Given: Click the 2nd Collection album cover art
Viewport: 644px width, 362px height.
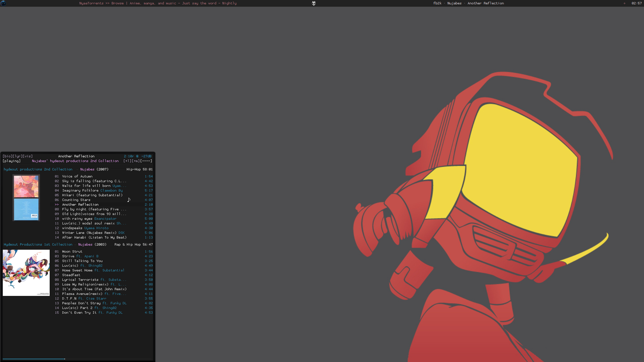Looking at the screenshot, I should [x=26, y=198].
